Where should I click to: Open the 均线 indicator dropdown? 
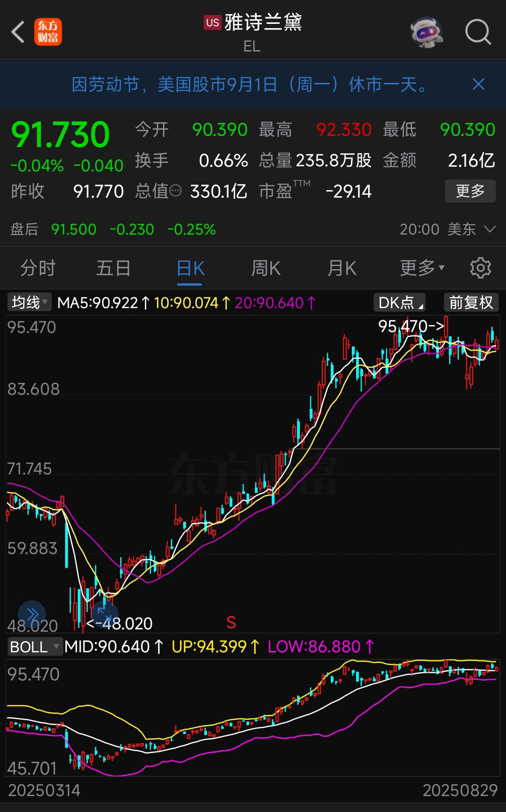click(x=29, y=303)
